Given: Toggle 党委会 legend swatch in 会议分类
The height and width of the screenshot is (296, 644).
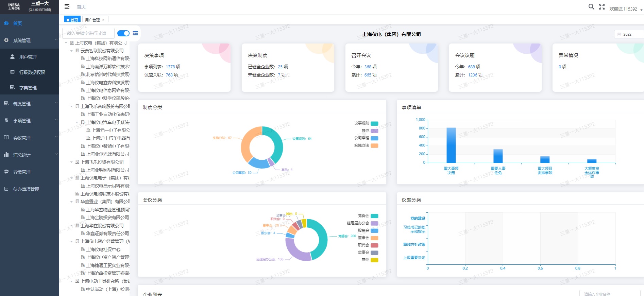Looking at the screenshot, I should tap(374, 216).
